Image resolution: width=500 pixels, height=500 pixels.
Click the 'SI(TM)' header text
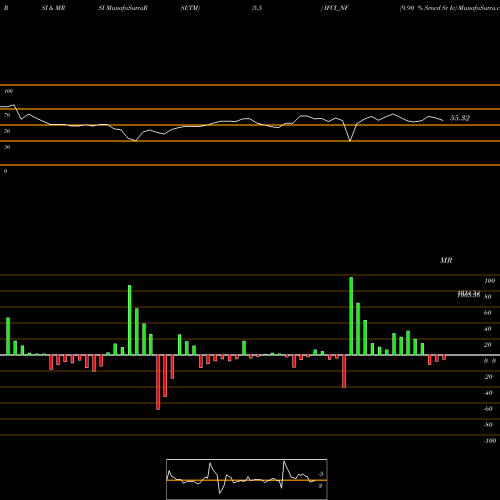click(190, 8)
